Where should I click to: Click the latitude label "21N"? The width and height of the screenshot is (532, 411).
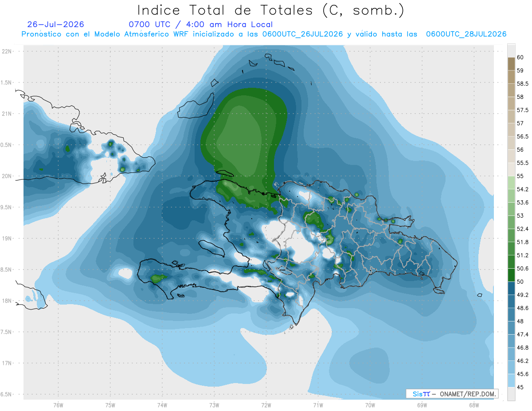pyautogui.click(x=7, y=114)
